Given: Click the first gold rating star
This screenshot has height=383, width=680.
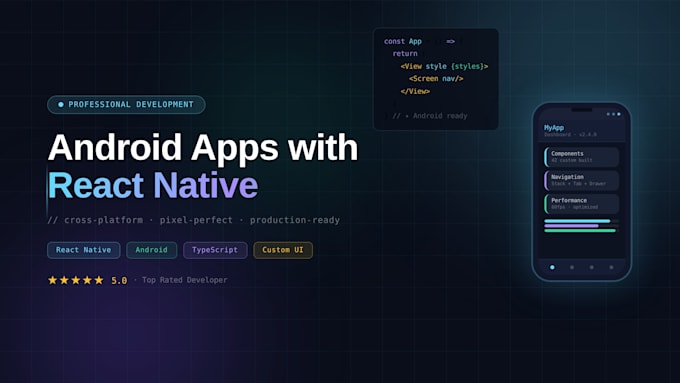Looking at the screenshot, I should click(52, 280).
